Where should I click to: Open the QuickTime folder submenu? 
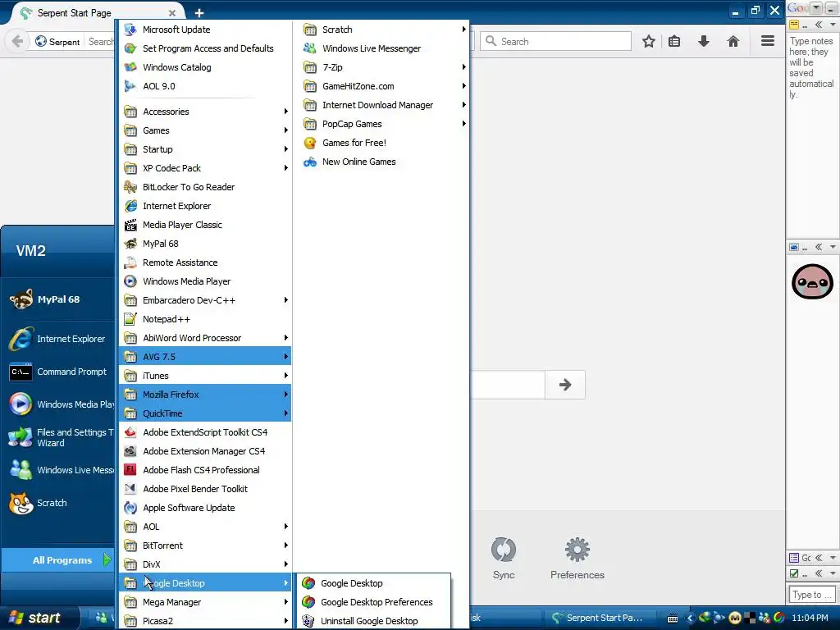click(x=205, y=413)
